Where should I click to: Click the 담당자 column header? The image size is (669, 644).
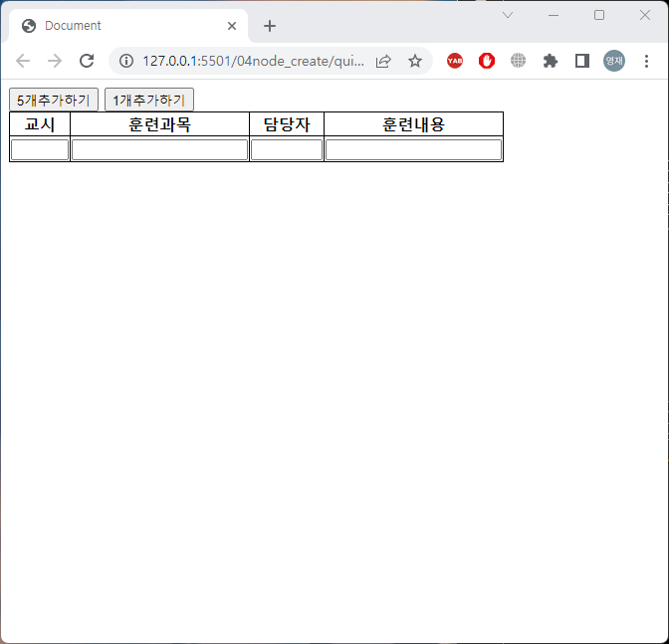point(287,124)
